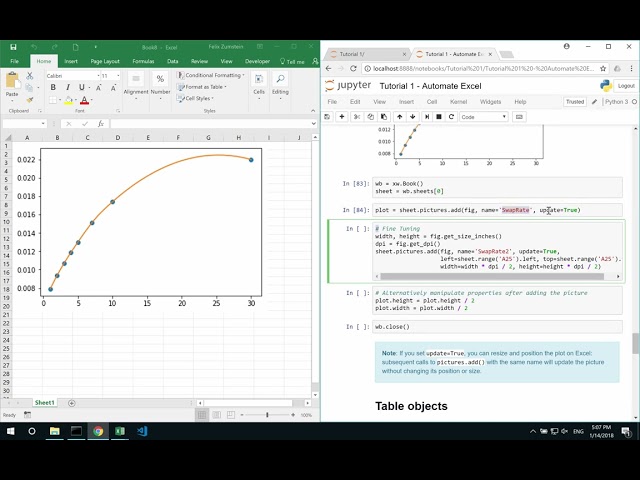Collapse the Excel ribbon with the caret
The height and width of the screenshot is (480, 640).
[x=313, y=111]
